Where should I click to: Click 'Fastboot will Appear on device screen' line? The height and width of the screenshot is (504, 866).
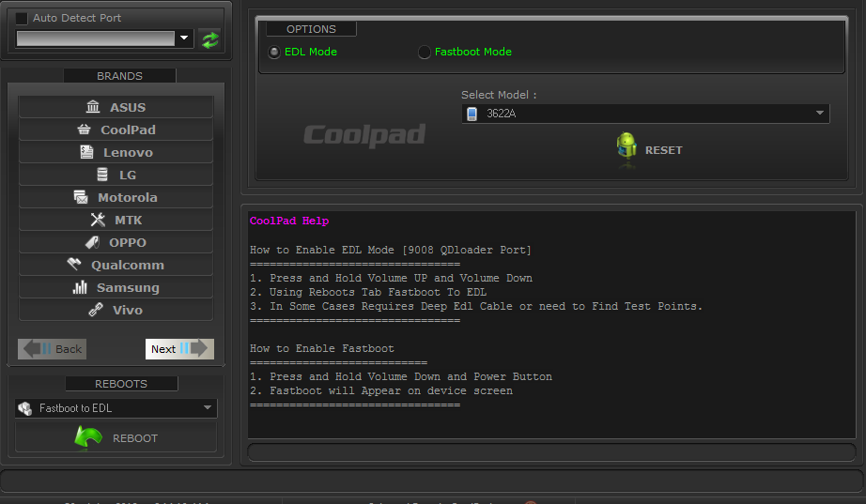(381, 390)
